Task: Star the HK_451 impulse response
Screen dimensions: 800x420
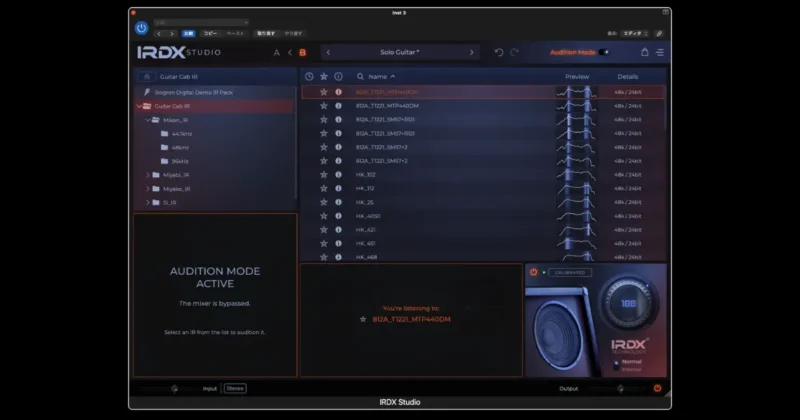Action: pyautogui.click(x=323, y=243)
